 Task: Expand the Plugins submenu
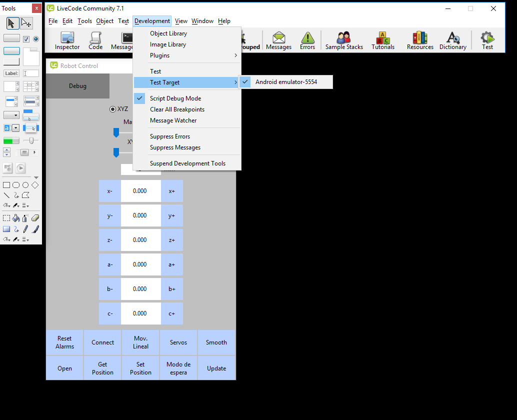click(187, 55)
